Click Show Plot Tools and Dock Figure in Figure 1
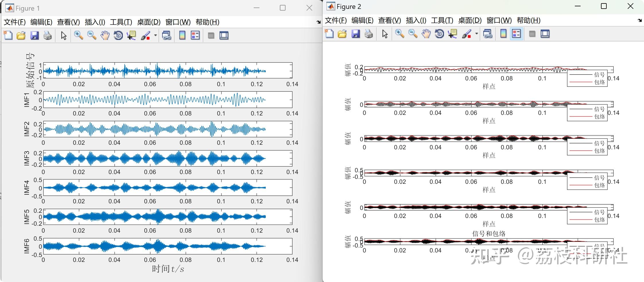The height and width of the screenshot is (282, 644). tap(224, 35)
